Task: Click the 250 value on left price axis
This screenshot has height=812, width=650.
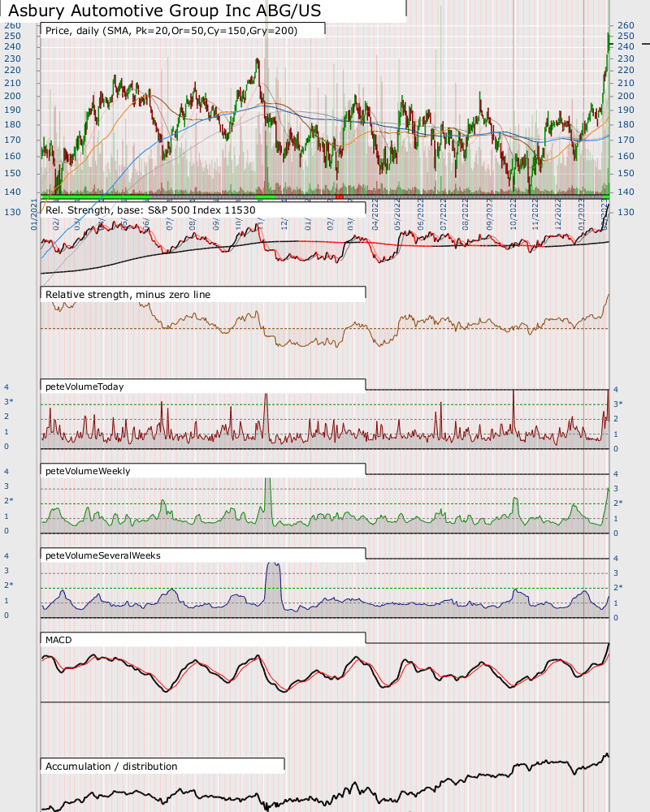Action: pos(12,36)
